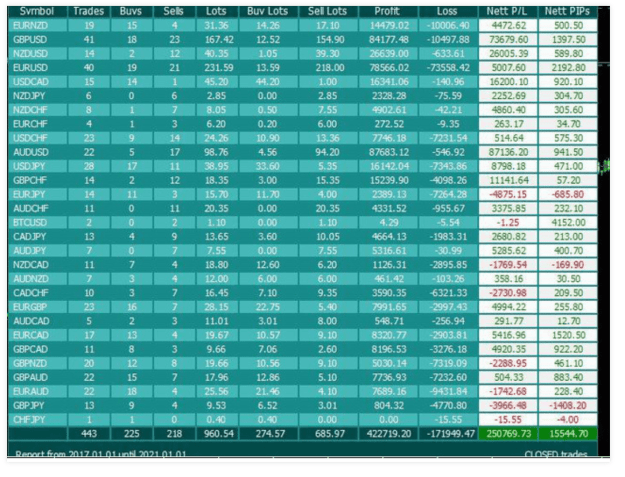
Task: Click the CADJPY symbol cell
Action: coord(37,237)
